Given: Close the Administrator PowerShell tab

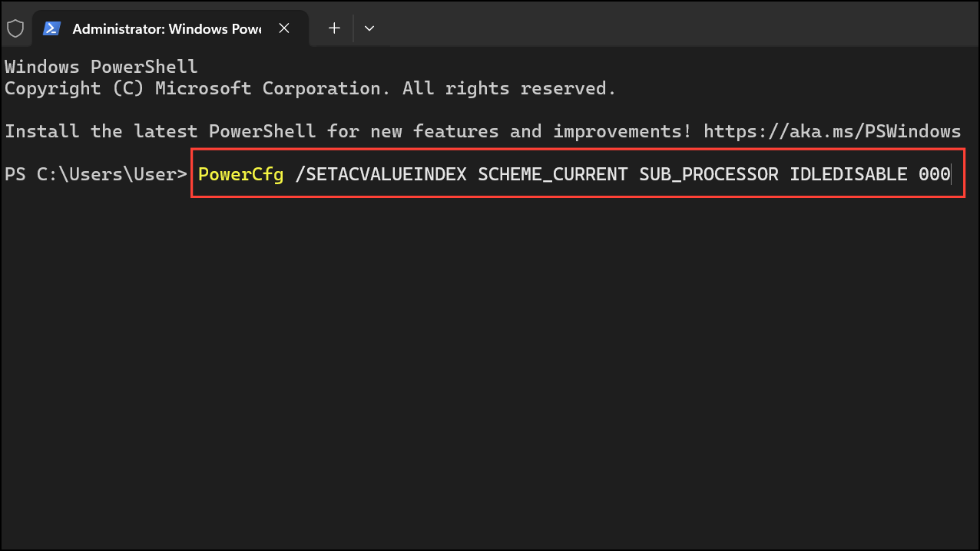Looking at the screenshot, I should click(284, 28).
